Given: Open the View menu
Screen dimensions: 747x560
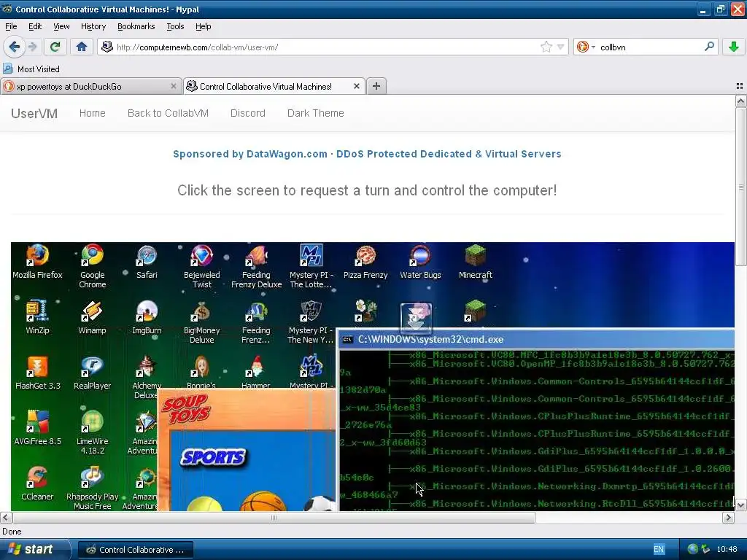Looking at the screenshot, I should click(x=61, y=26).
